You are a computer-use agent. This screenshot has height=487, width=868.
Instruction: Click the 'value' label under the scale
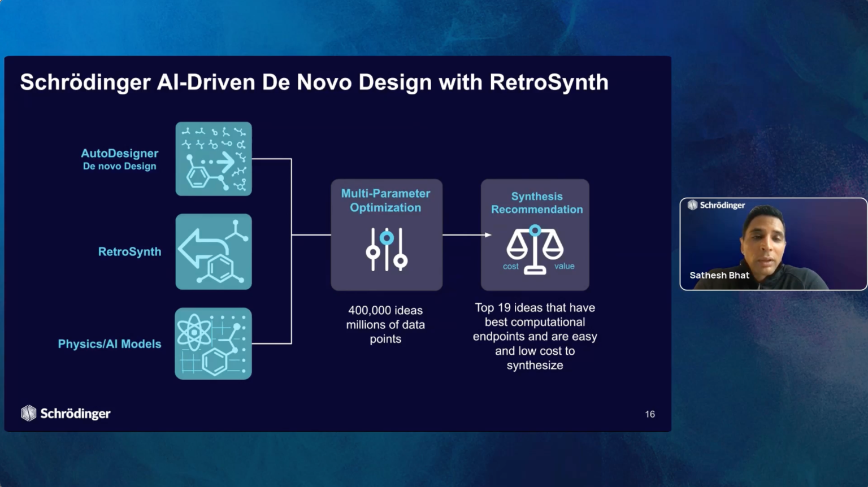click(x=564, y=266)
